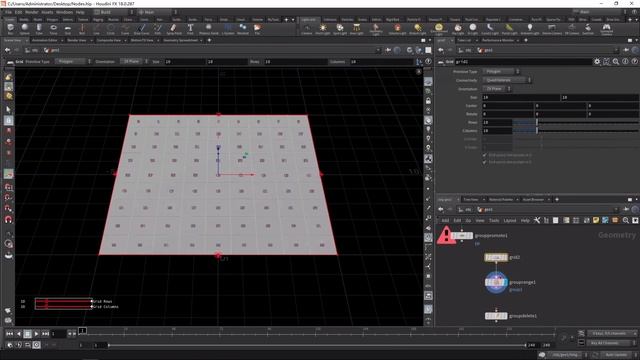640x360 pixels.
Task: Click the Ambient Light shelf tool
Action: tap(530, 29)
